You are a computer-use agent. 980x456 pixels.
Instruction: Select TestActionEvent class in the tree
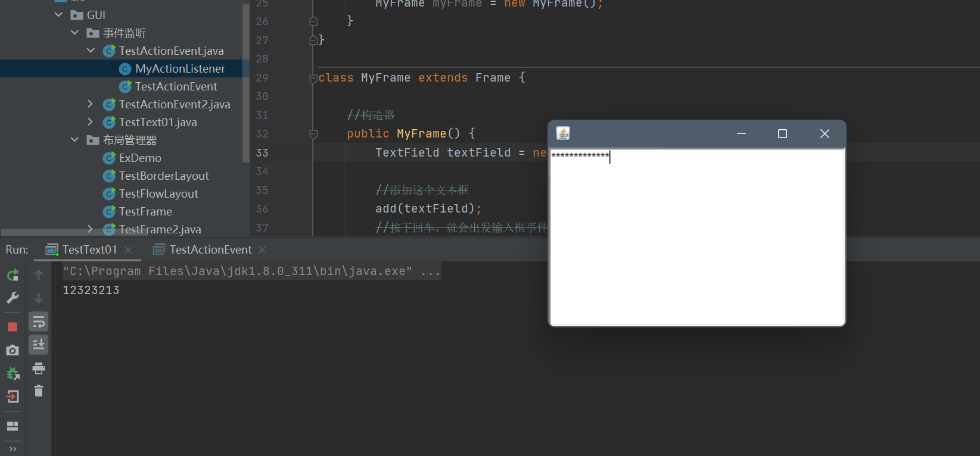click(176, 86)
